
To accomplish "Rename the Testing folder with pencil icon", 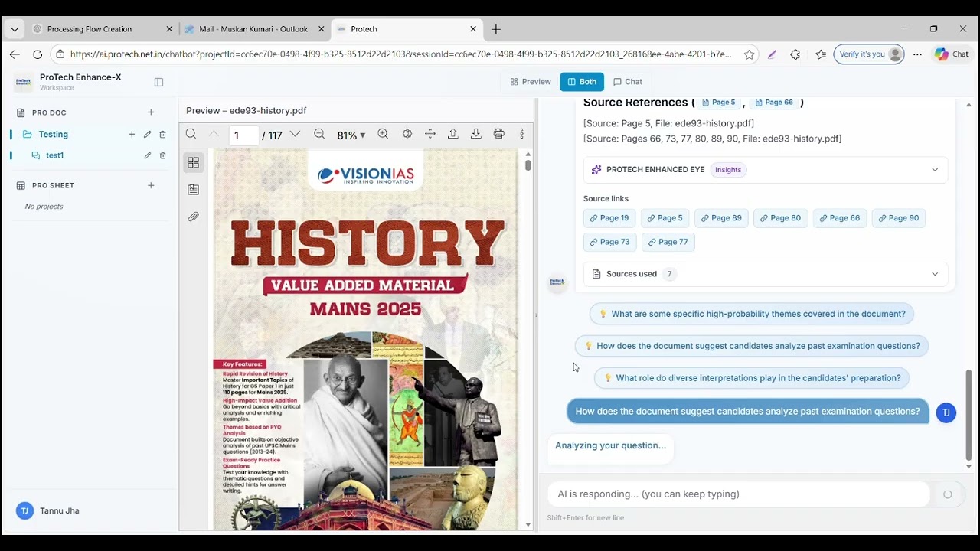I will click(147, 135).
